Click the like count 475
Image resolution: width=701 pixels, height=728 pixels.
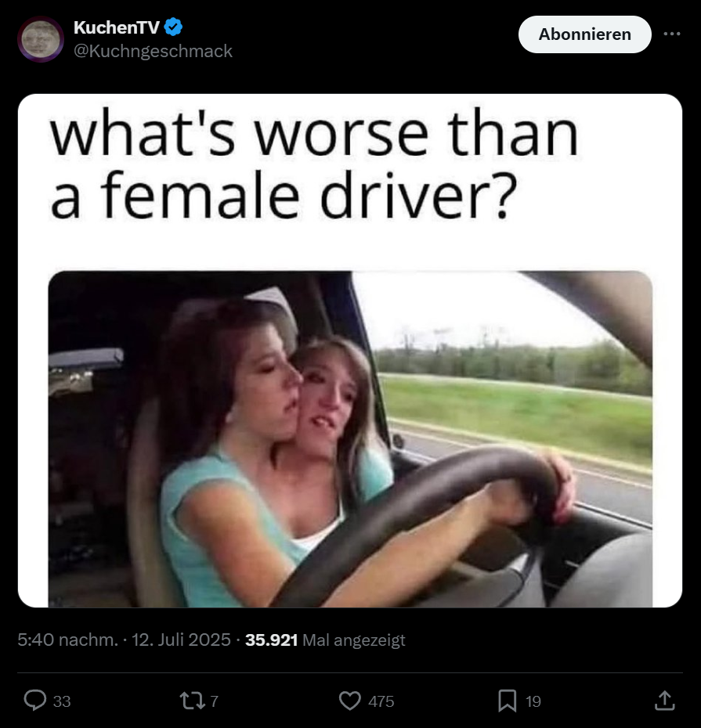(381, 701)
